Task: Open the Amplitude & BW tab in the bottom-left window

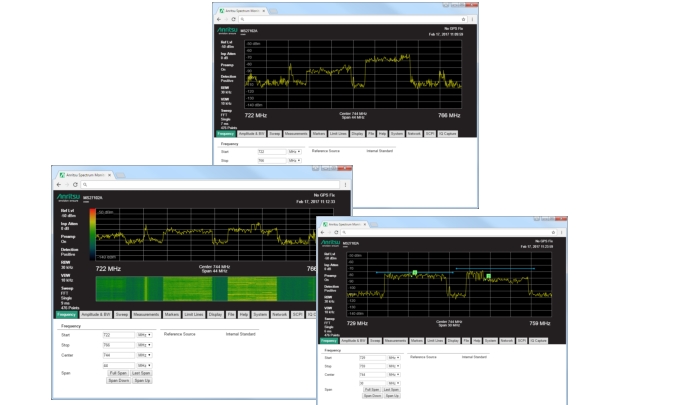Action: [x=97, y=314]
